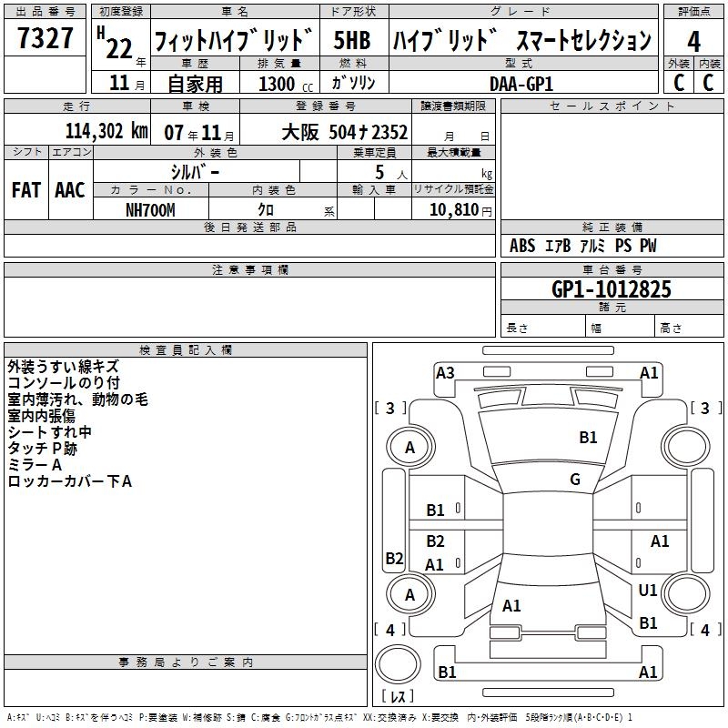728x728 pixels.
Task: Click the 検査員記入欄 header
Action: [186, 350]
